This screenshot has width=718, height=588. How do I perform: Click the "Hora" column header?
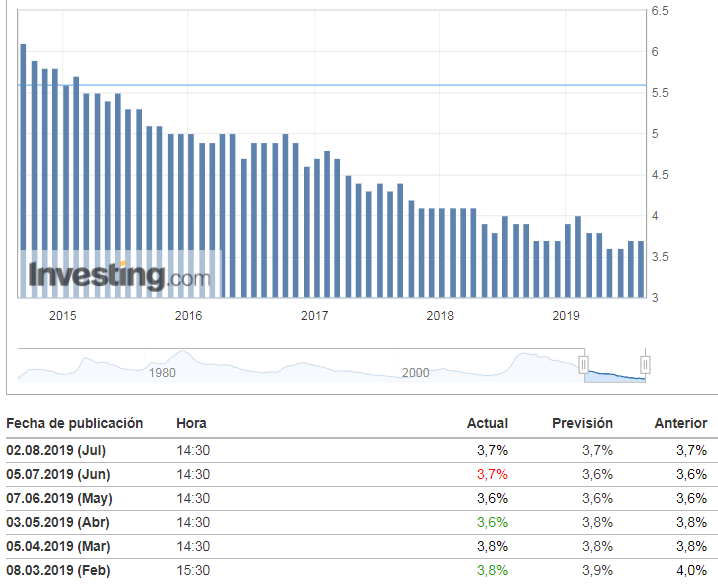[x=191, y=423]
